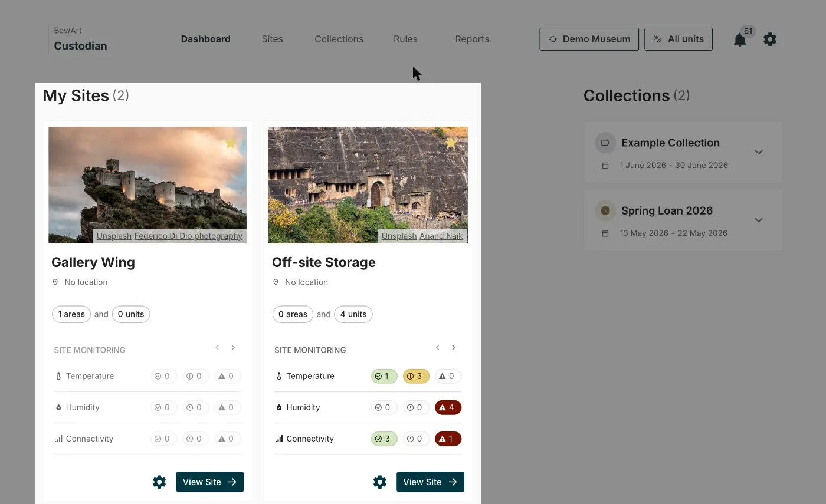Open the Dashboard tab
The width and height of the screenshot is (826, 504).
pyautogui.click(x=206, y=39)
